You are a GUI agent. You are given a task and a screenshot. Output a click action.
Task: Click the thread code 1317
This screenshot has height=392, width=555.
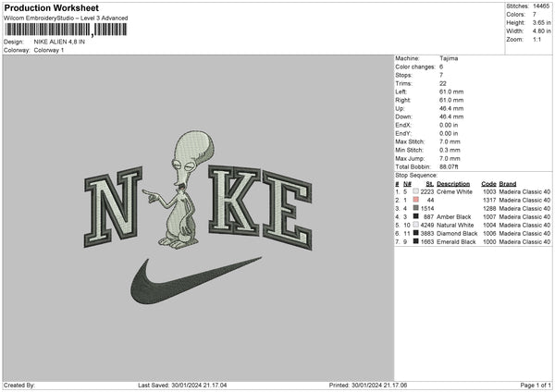[489, 201]
